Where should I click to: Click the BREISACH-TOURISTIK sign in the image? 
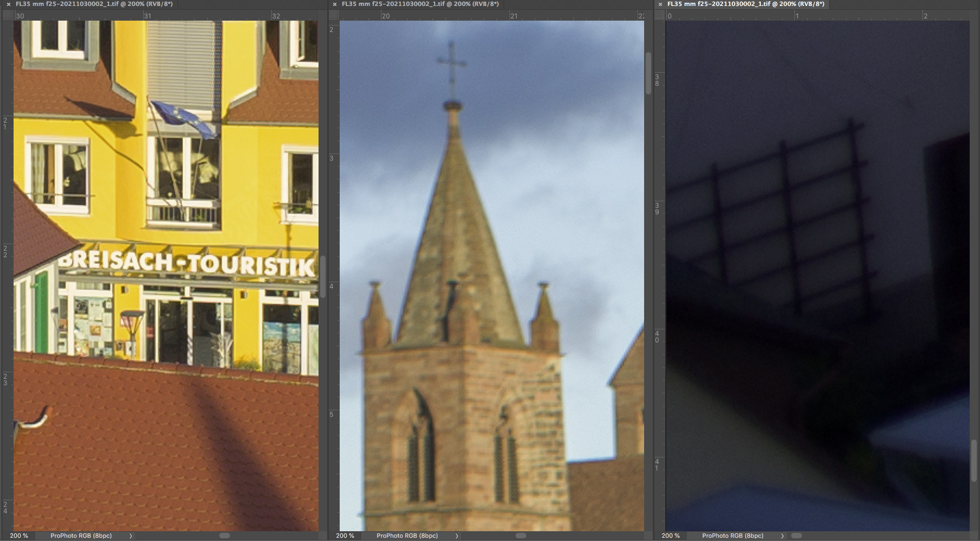187,263
